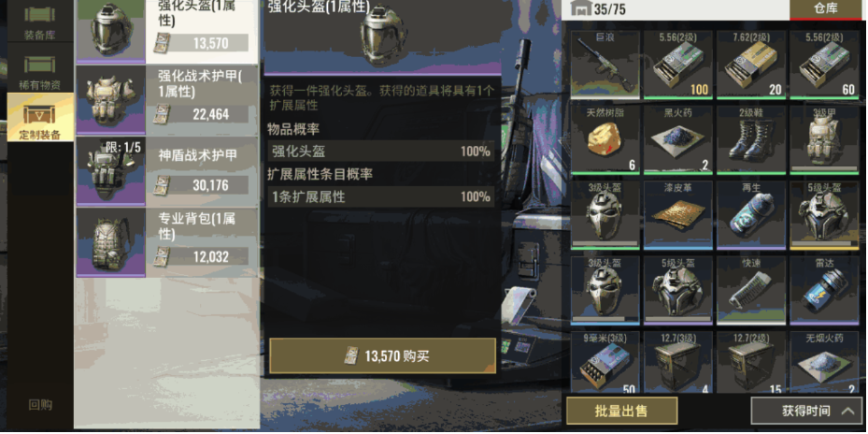Open the 稀有物资 rare supplies category
The height and width of the screenshot is (434, 868).
point(40,70)
